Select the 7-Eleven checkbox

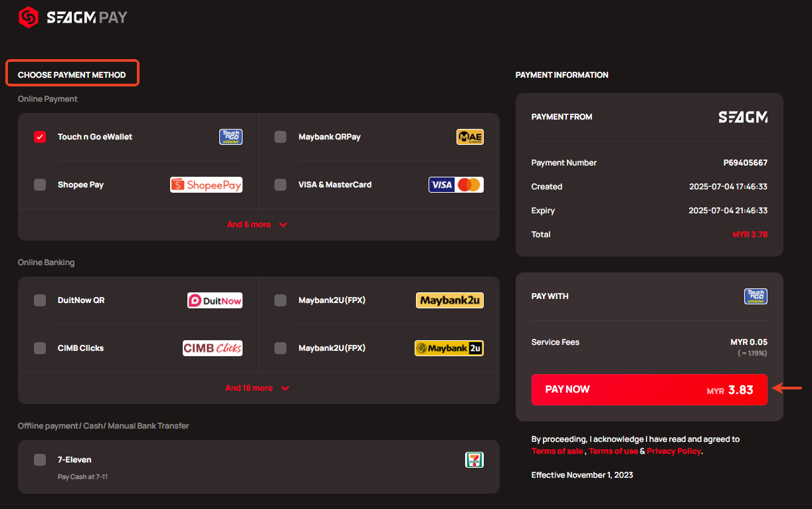[40, 460]
